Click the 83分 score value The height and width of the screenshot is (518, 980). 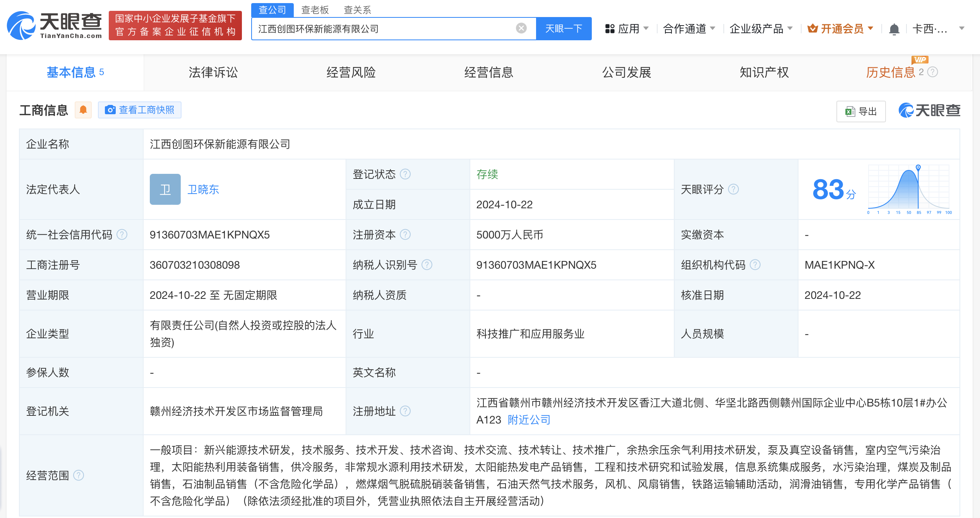point(834,190)
